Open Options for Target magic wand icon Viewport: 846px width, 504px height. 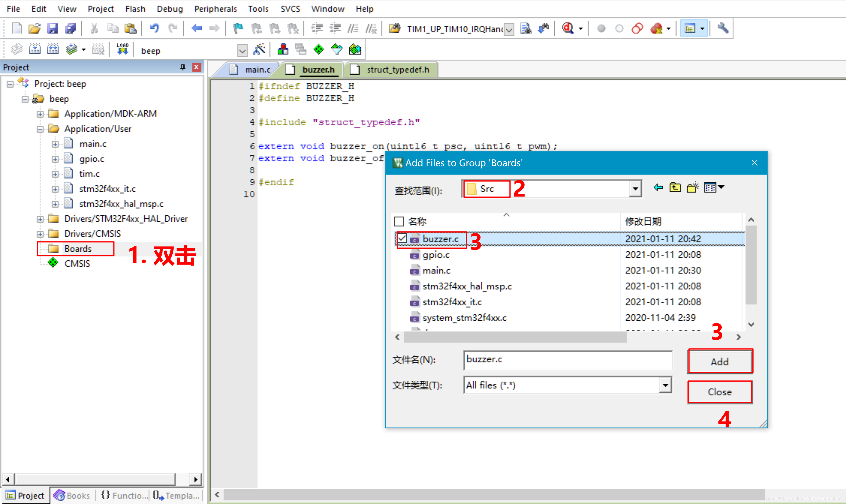coord(259,49)
